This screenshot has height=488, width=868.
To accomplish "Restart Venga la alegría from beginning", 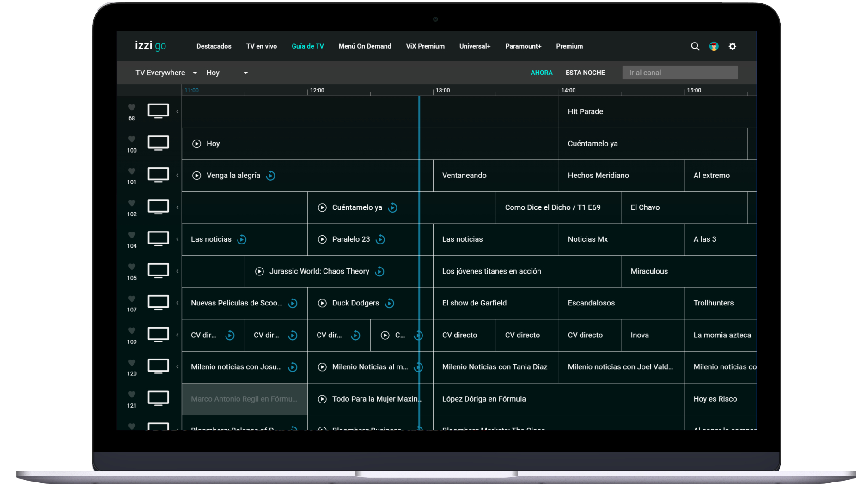I will point(271,176).
